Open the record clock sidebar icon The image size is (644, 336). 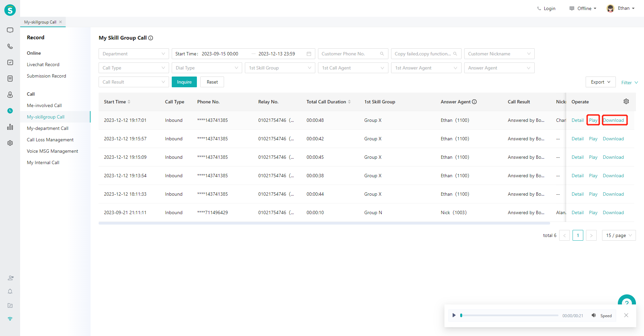(x=10, y=111)
